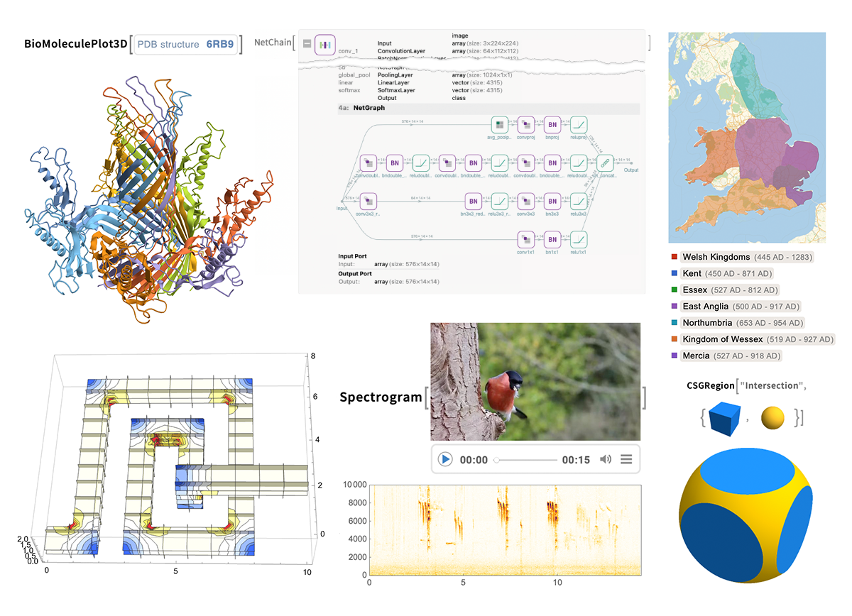The width and height of the screenshot is (852, 616).
Task: Click the concat node in the NetGraph
Action: pos(606,163)
